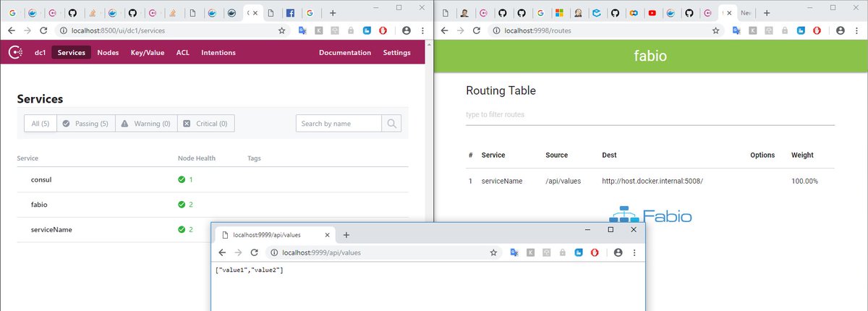Screen dimensions: 868x311
Task: Focus the Search by name field
Action: click(x=339, y=124)
